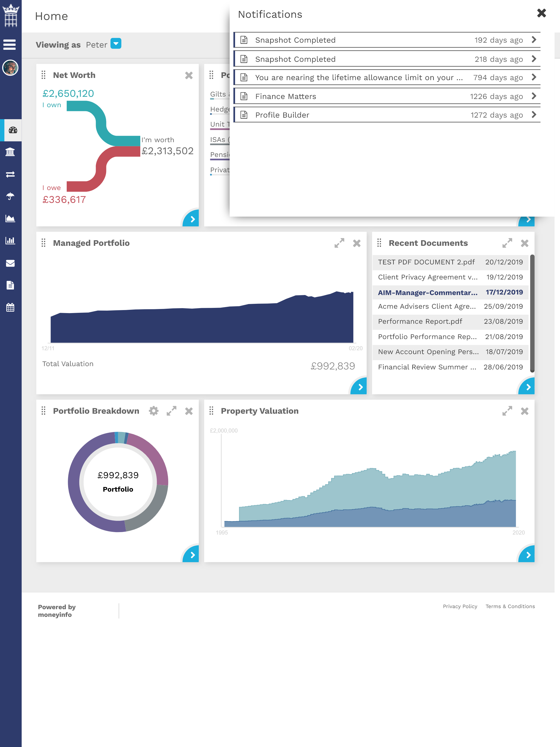Expand the Managed Portfolio widget
560x747 pixels.
(339, 243)
